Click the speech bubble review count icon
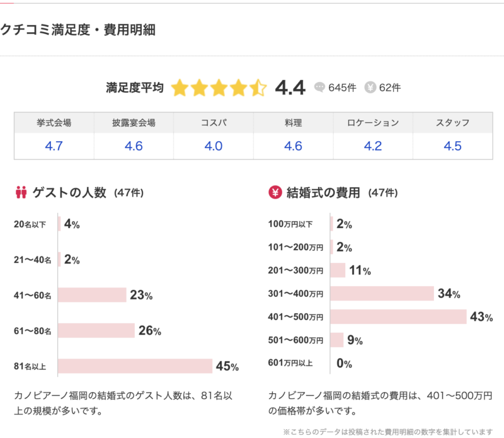 (320, 88)
